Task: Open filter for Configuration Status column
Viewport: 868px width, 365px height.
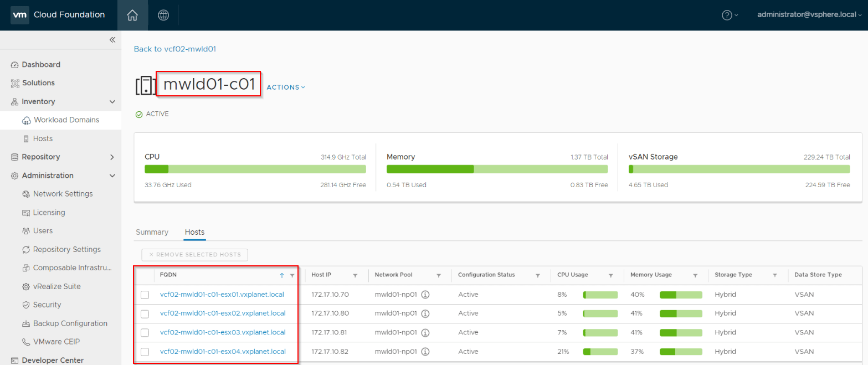Action: pos(537,275)
